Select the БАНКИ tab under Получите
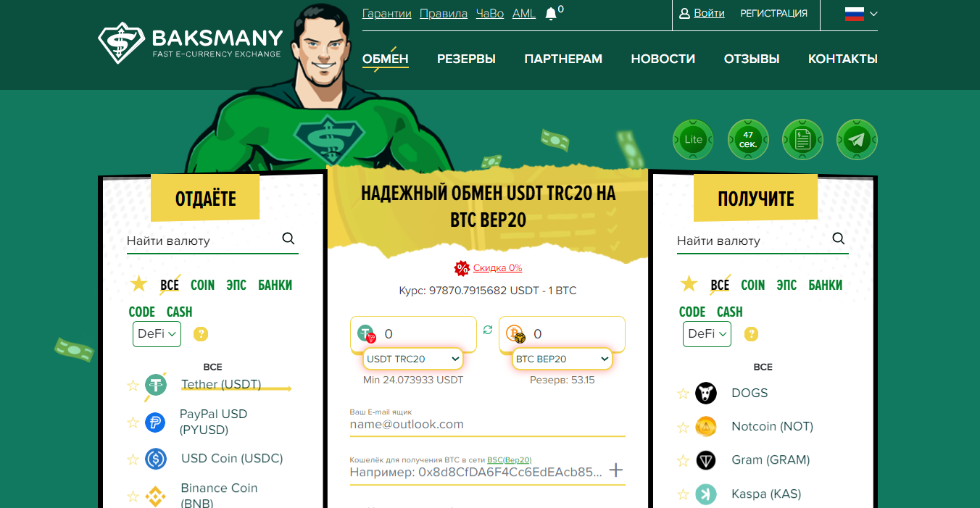 825,285
